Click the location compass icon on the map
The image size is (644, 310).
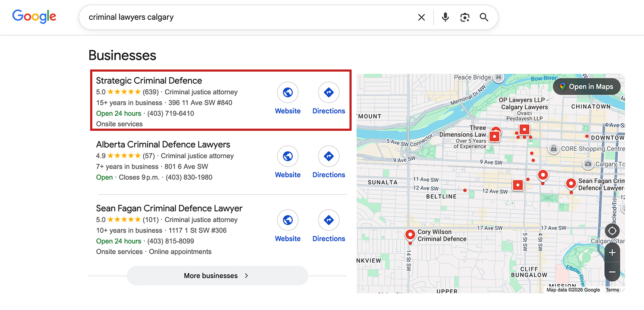[612, 231]
